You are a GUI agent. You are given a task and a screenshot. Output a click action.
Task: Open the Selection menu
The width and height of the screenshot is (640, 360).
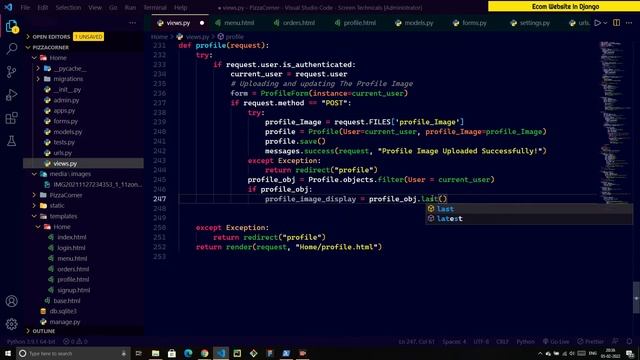coord(68,7)
